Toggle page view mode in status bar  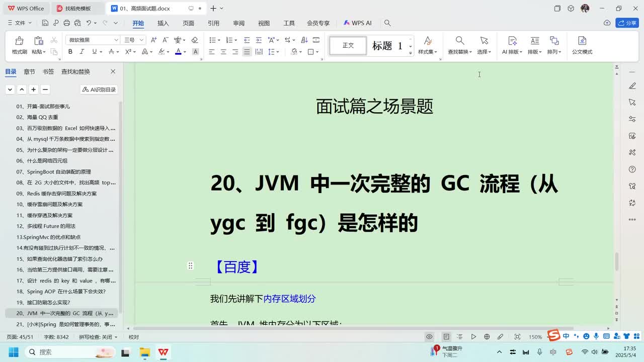[446, 337]
